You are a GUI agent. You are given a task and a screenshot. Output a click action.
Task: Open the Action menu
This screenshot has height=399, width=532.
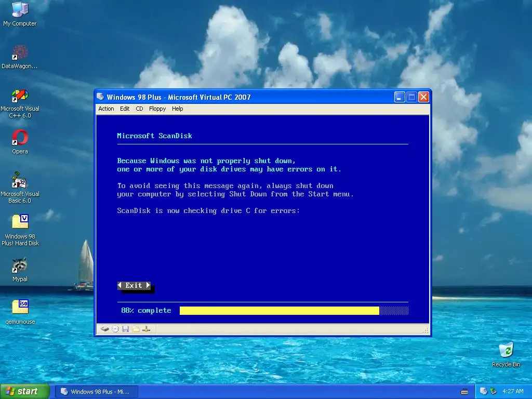[106, 109]
